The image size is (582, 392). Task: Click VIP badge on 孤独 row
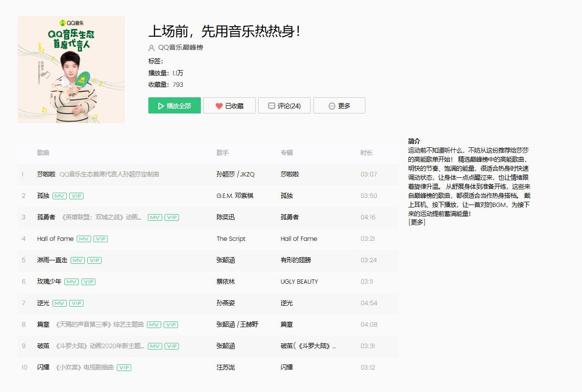(x=76, y=196)
